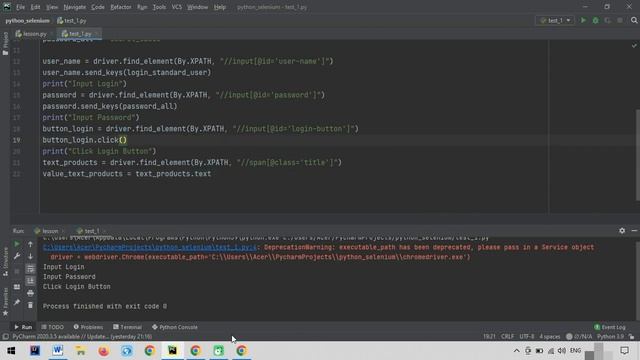Click the Run panel stop square icon
This screenshot has height=360, width=640.
[x=17, y=271]
